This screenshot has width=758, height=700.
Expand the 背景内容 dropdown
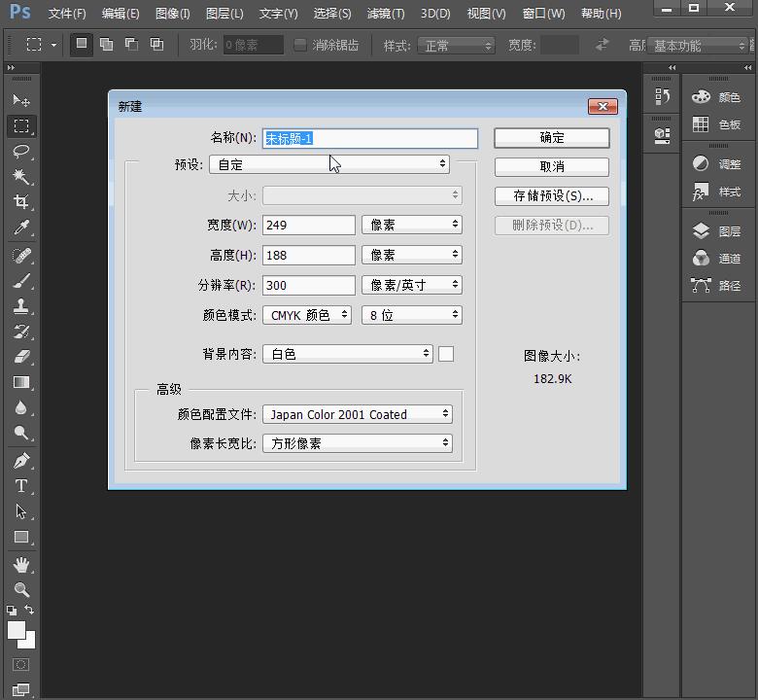click(x=347, y=354)
